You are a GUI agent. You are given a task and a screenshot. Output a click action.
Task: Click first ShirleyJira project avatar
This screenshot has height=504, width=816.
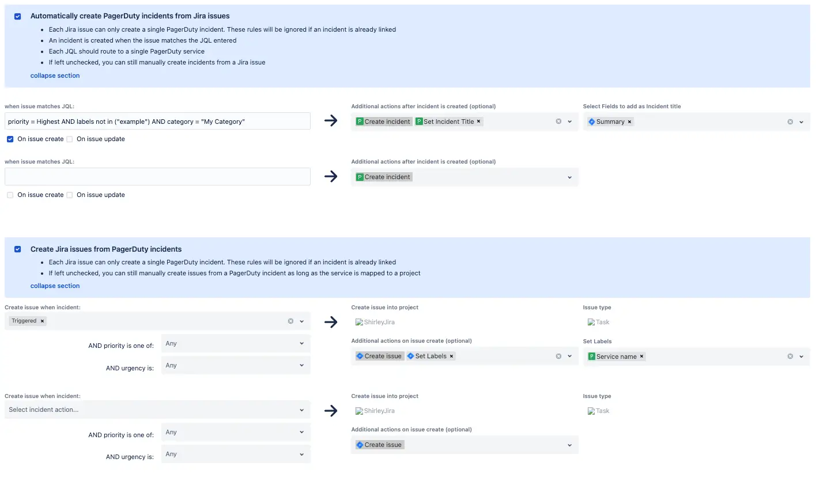360,323
